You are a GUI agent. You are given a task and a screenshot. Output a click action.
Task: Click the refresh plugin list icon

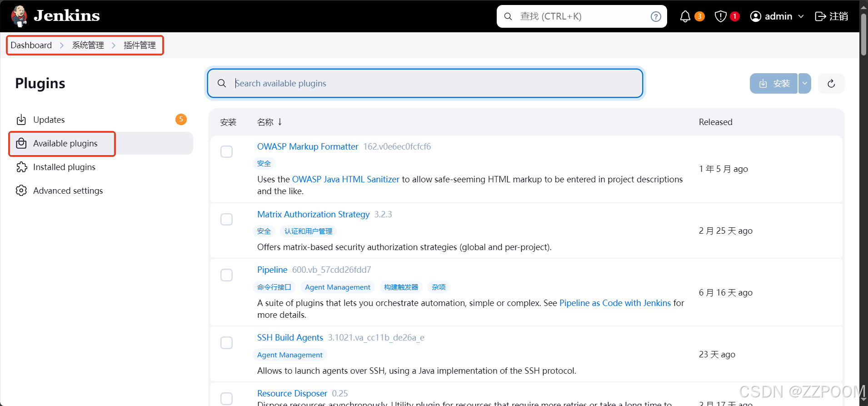[831, 84]
